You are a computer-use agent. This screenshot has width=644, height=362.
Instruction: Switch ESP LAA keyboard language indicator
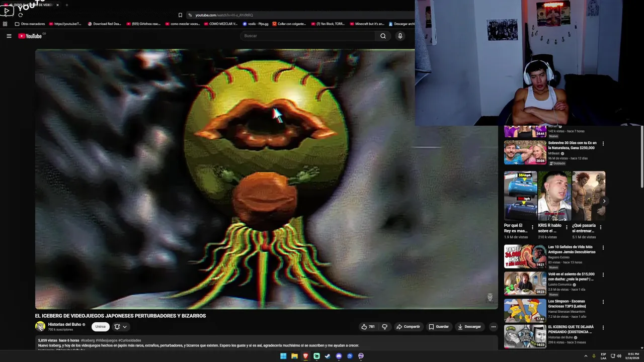[603, 356]
